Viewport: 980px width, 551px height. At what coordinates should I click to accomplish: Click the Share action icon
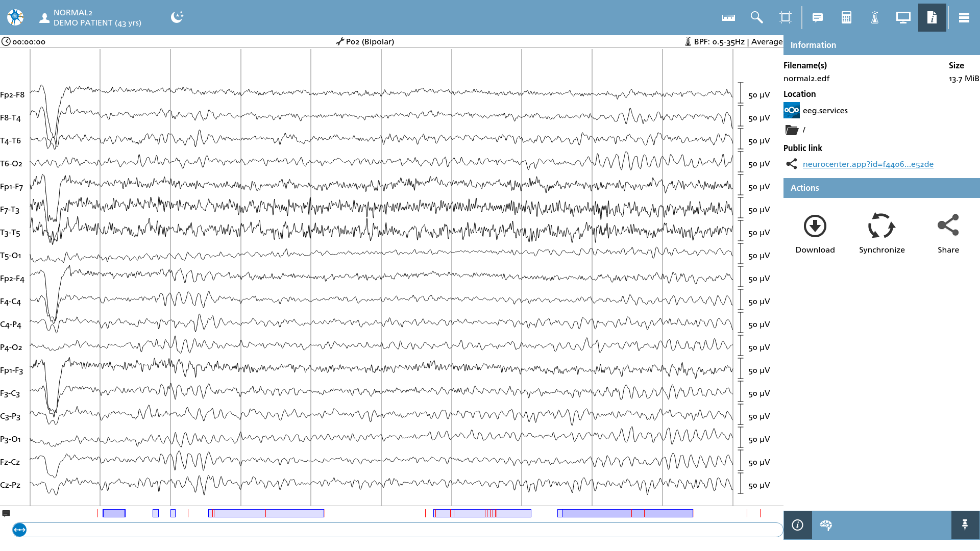coord(948,234)
